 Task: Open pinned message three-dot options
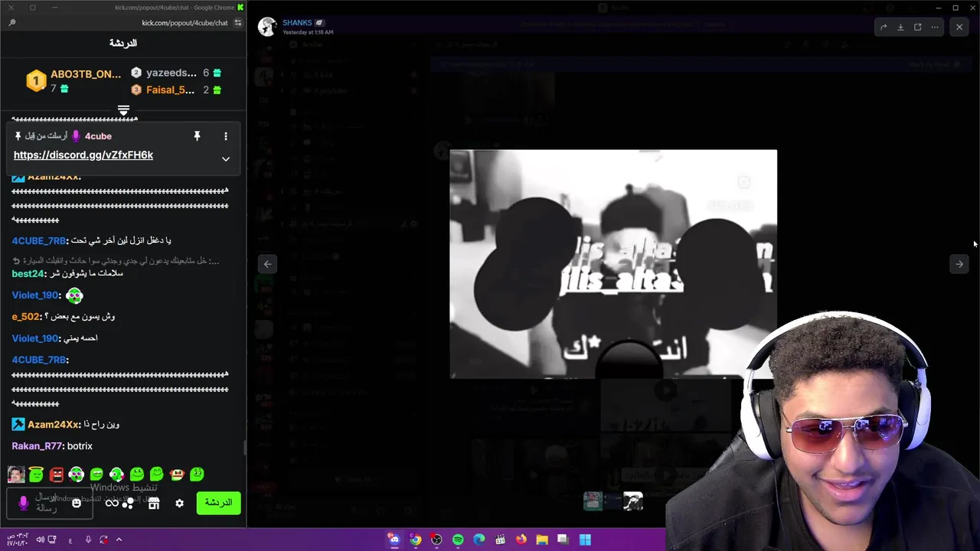[x=225, y=136]
